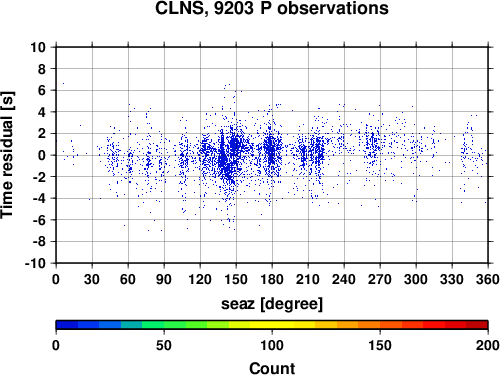
Task: Click the 'Count' colorbar label
Action: pyautogui.click(x=272, y=368)
